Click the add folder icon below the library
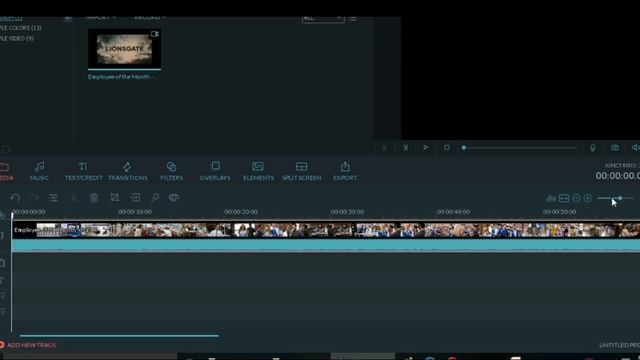640x360 pixels. pyautogui.click(x=6, y=149)
